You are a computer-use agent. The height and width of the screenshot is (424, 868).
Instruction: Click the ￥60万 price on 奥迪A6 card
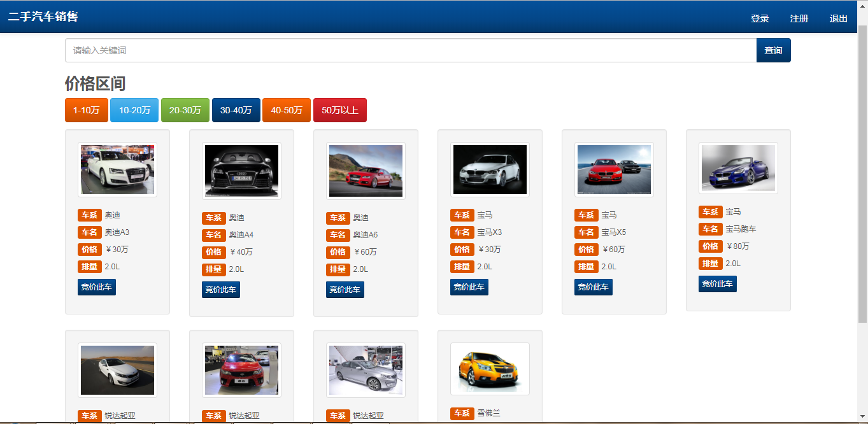point(365,252)
